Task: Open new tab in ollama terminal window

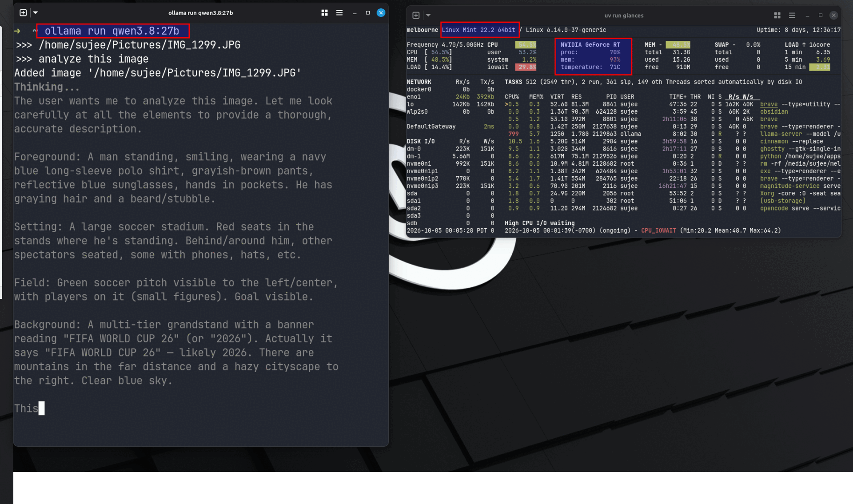Action: (23, 13)
